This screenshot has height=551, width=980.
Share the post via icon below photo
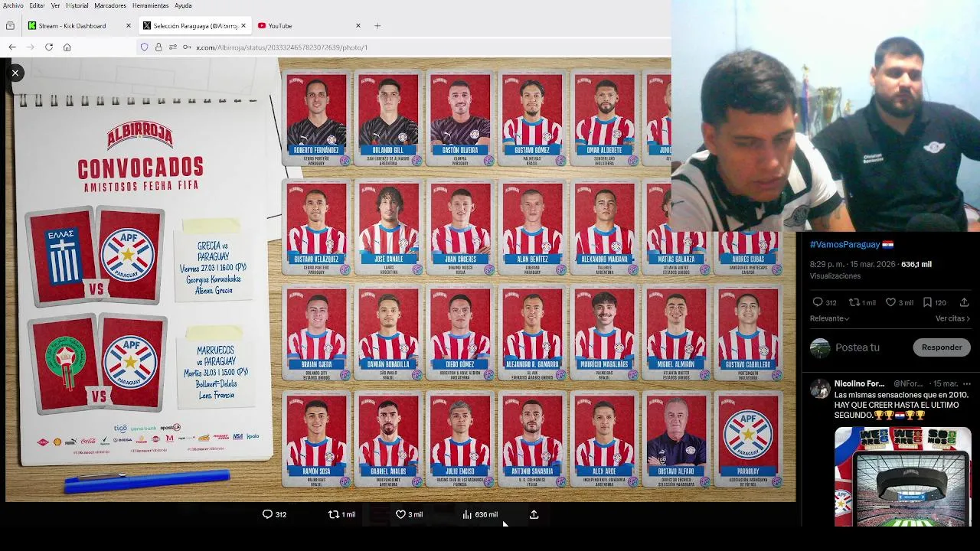point(534,514)
